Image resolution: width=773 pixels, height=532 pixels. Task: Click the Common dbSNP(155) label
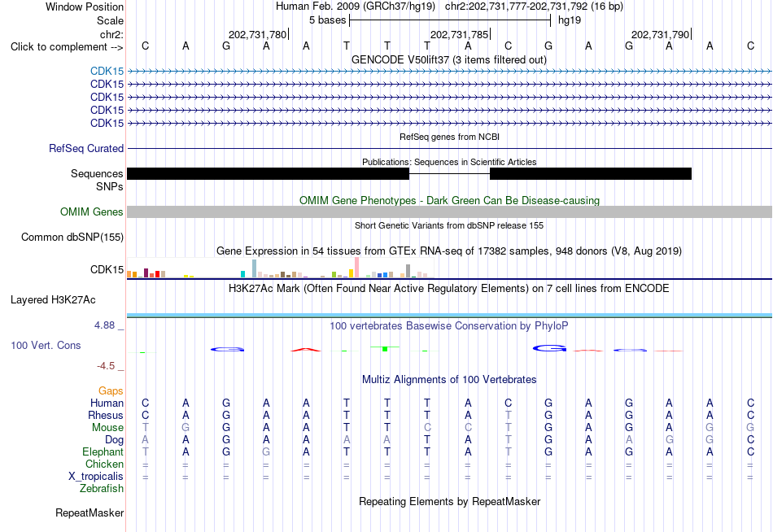[x=72, y=238]
